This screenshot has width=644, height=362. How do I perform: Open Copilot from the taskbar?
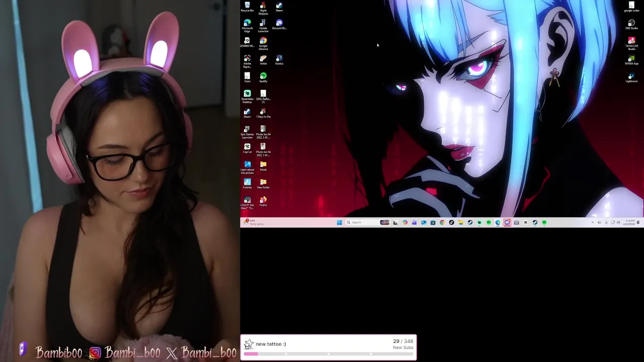coord(405,222)
